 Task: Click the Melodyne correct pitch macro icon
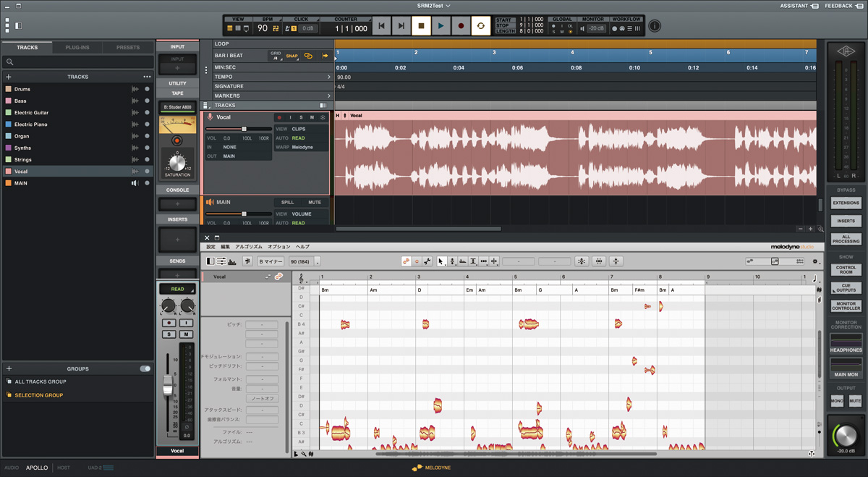point(581,261)
